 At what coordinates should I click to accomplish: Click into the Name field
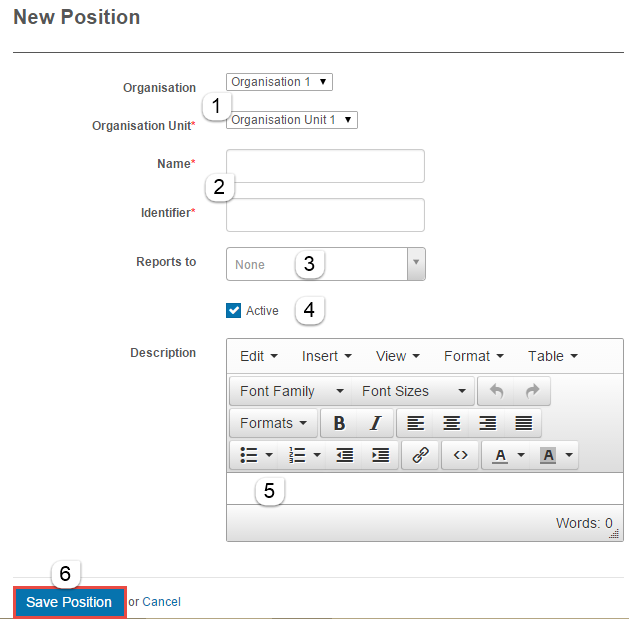point(325,166)
